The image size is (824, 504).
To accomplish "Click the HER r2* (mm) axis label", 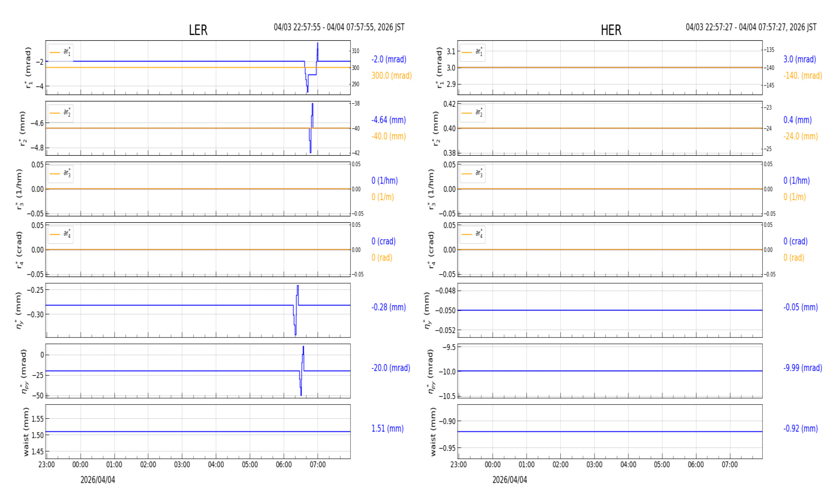I will point(436,128).
